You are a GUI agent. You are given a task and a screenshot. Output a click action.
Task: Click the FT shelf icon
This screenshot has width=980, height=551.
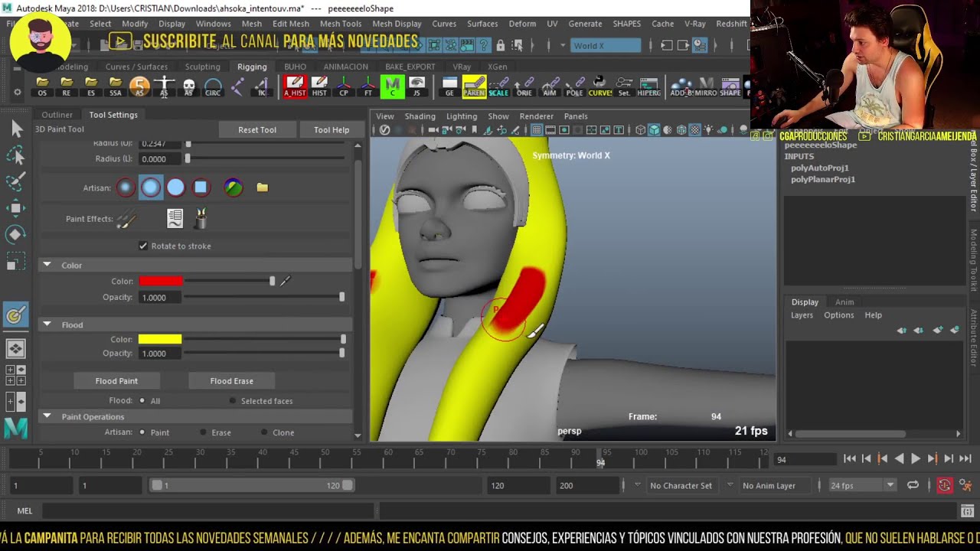click(x=368, y=86)
